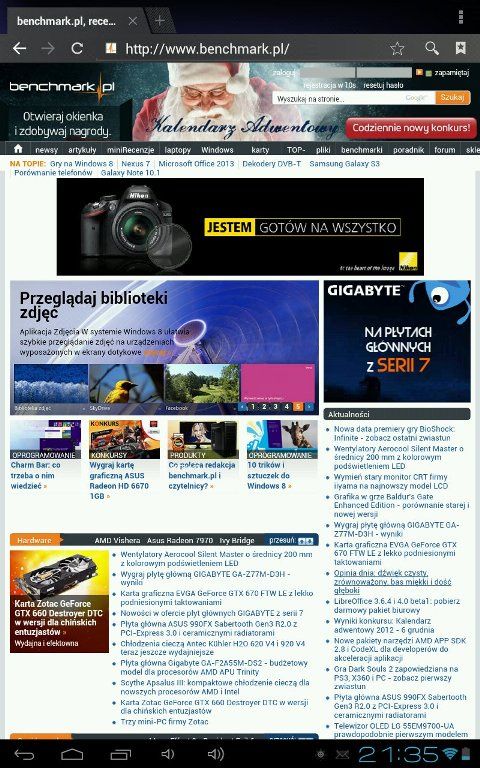This screenshot has height=768, width=480.
Task: Open the newsy menu item
Action: [x=47, y=150]
